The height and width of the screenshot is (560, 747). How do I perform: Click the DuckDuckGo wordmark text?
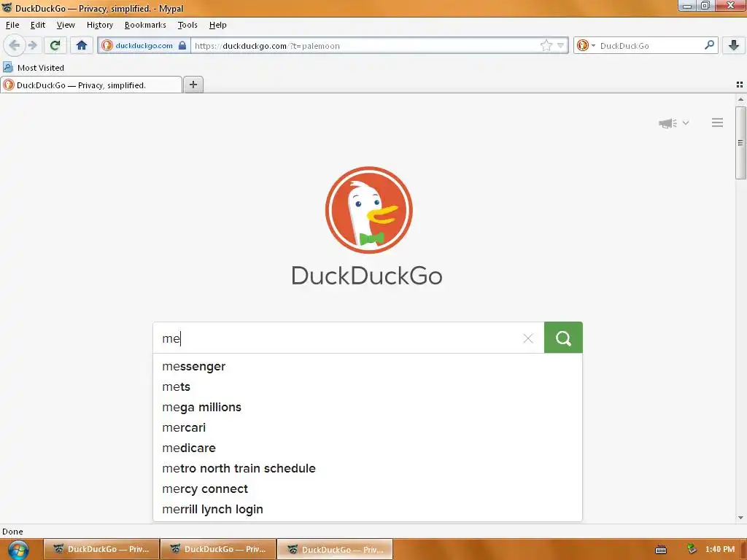[x=367, y=276]
